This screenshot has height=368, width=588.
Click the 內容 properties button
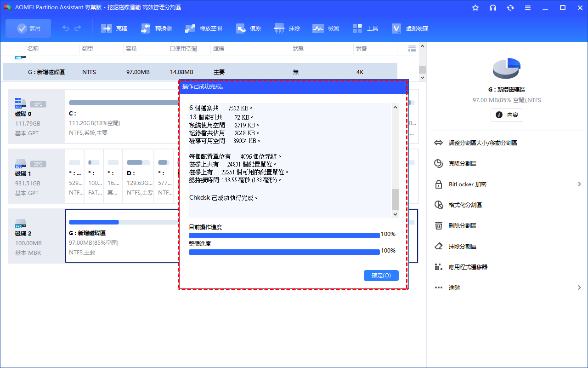coord(507,115)
